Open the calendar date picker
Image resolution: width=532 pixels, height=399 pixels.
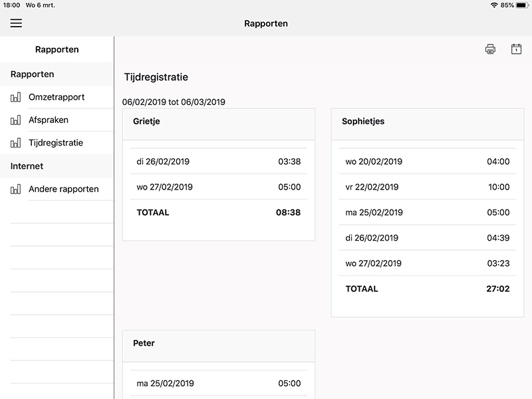click(x=516, y=49)
